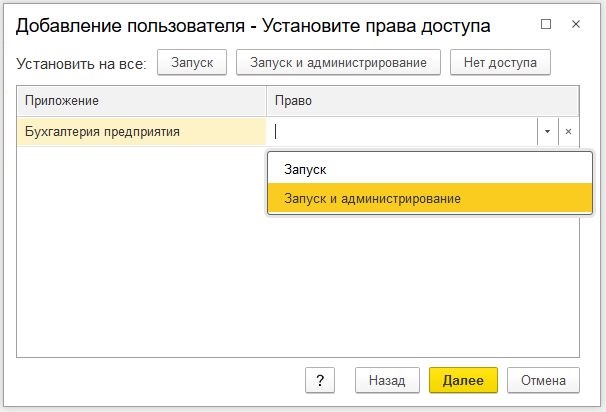Click the 'Нет доступа' button
Viewport: 606px width, 412px height.
(500, 62)
